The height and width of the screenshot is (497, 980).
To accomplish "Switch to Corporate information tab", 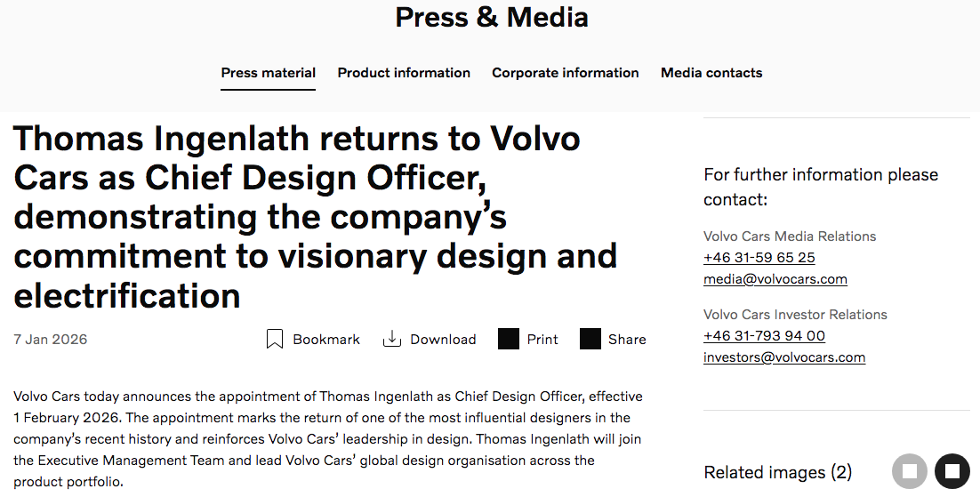I will 566,73.
